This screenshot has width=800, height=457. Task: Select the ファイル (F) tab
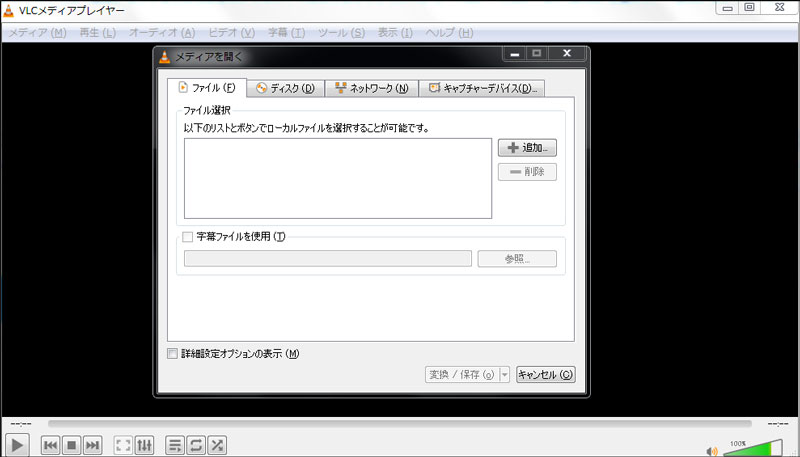207,88
